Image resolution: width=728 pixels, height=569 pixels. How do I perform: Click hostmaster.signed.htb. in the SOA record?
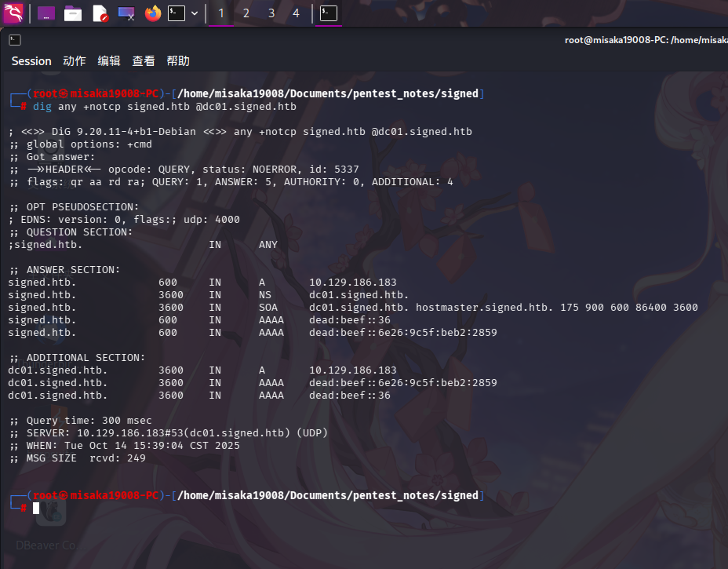(484, 308)
